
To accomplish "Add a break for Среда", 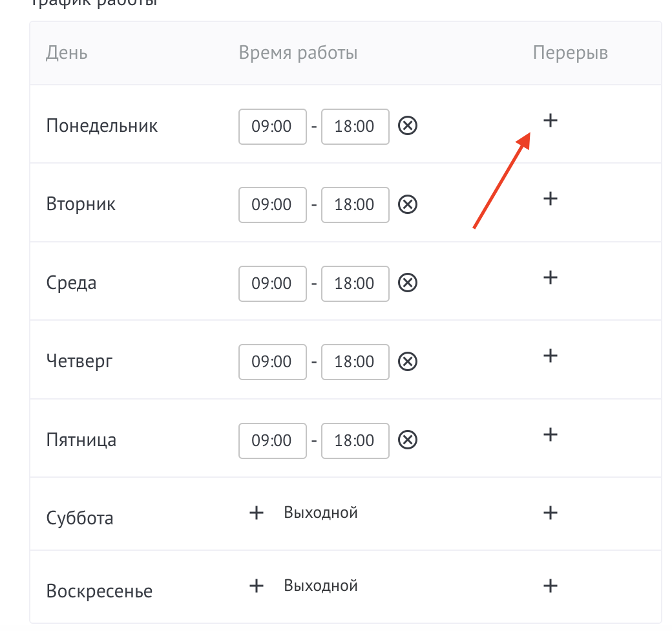I will [x=550, y=277].
